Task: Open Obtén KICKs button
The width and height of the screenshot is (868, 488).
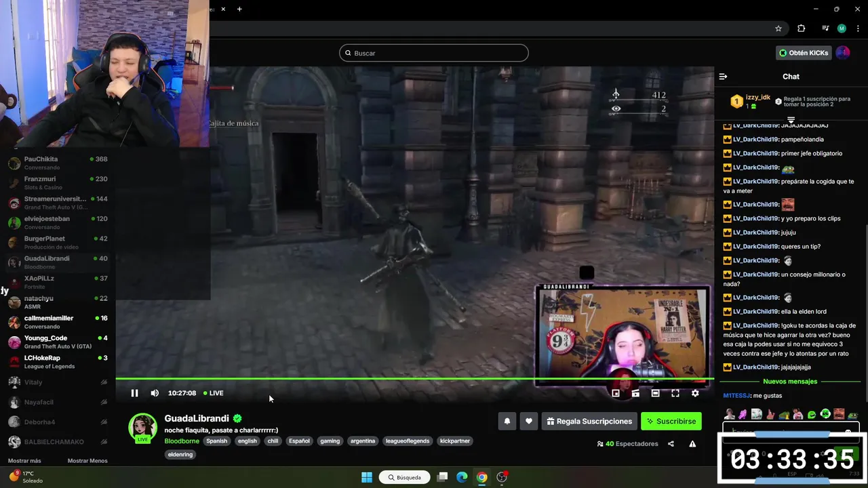Action: [804, 53]
